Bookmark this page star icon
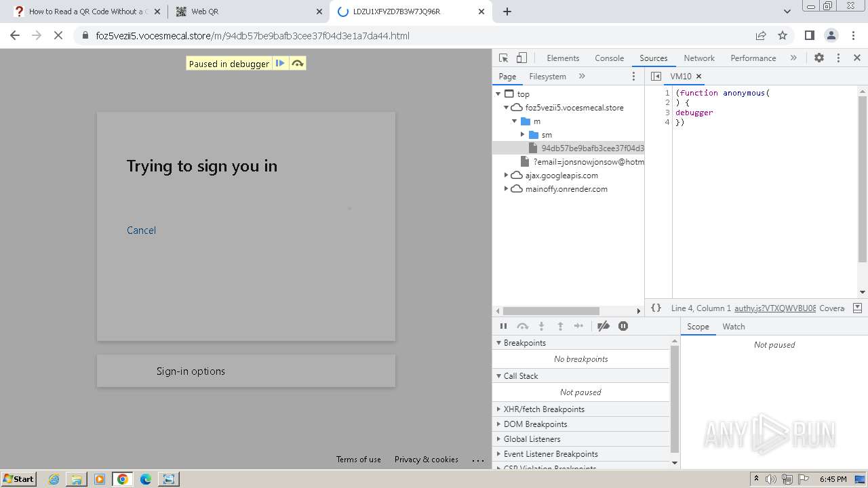Image resolution: width=868 pixels, height=488 pixels. click(783, 36)
